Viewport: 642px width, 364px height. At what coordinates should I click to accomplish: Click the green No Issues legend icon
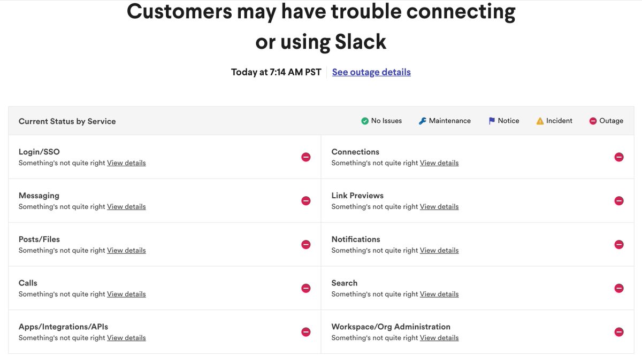(365, 121)
